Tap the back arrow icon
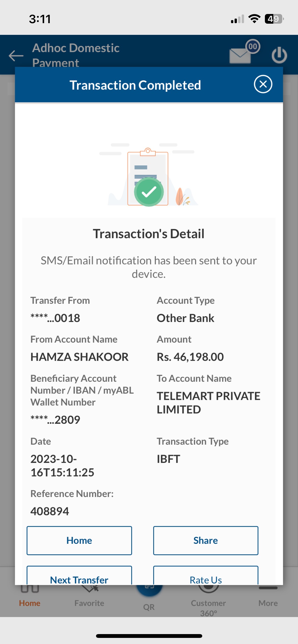 pos(16,56)
